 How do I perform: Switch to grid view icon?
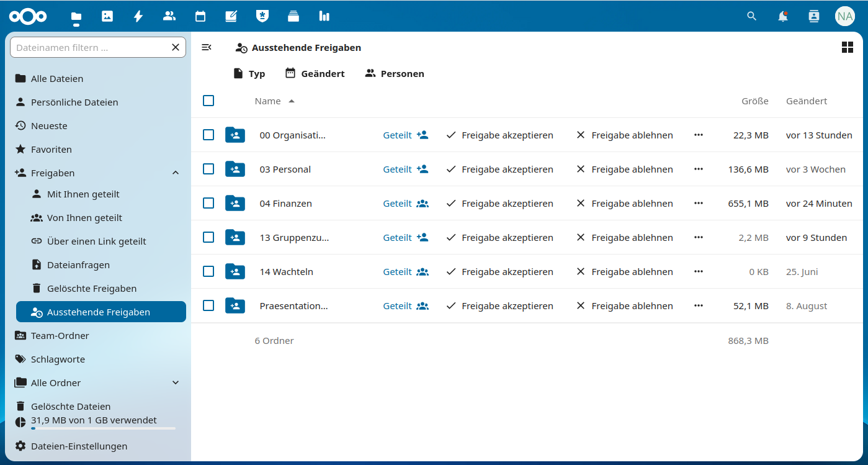click(x=847, y=48)
